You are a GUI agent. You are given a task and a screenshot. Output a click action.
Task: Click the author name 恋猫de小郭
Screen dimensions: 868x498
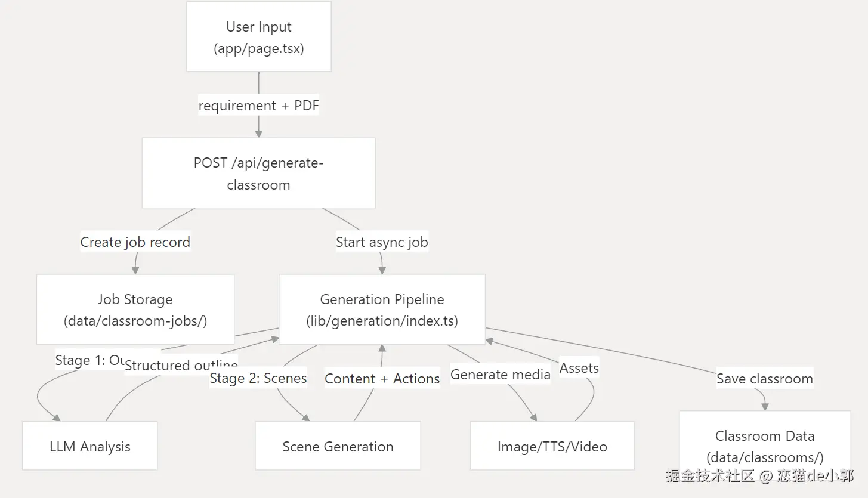[x=815, y=476]
